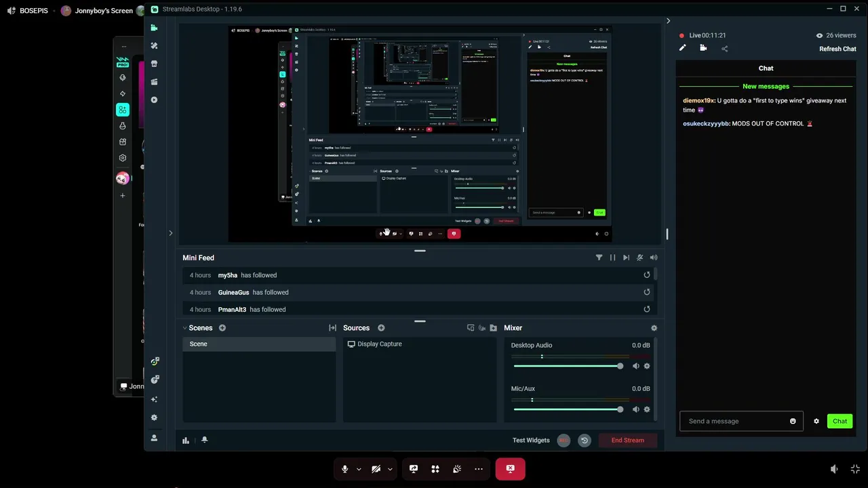
Task: Click red disconnect screen button
Action: [x=511, y=469]
